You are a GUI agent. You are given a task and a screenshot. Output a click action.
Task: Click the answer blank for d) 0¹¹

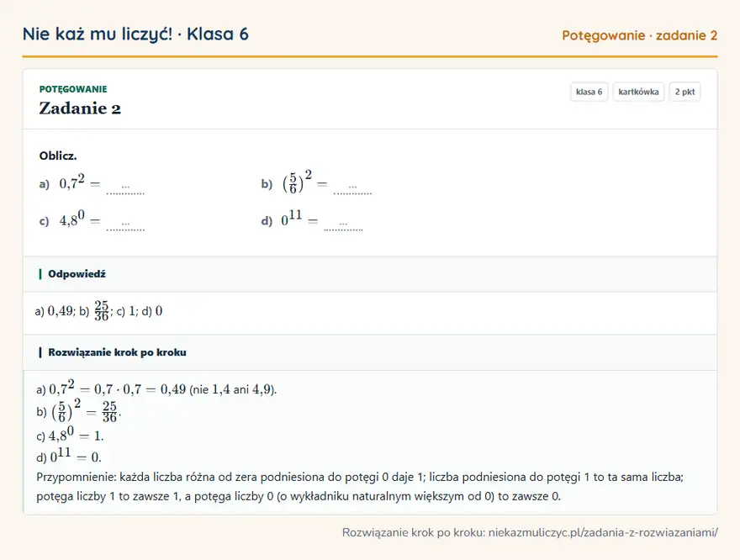pyautogui.click(x=343, y=225)
